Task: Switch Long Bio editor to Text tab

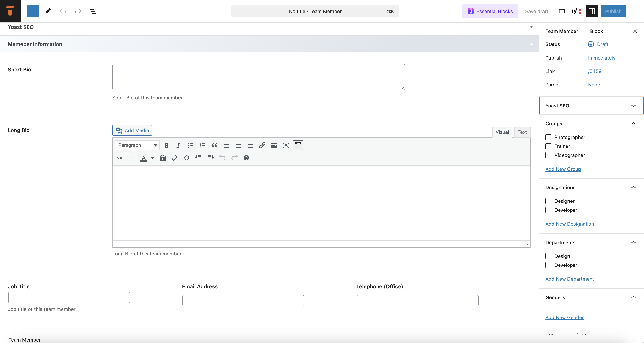Action: (522, 132)
